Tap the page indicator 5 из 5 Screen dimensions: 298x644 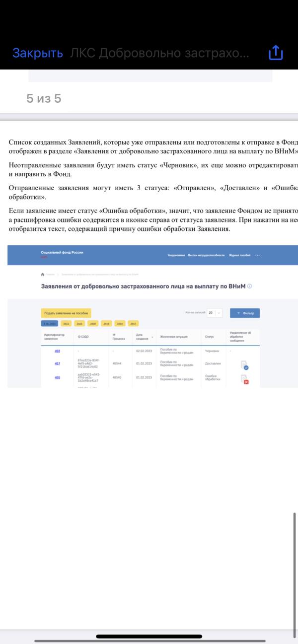pos(44,99)
